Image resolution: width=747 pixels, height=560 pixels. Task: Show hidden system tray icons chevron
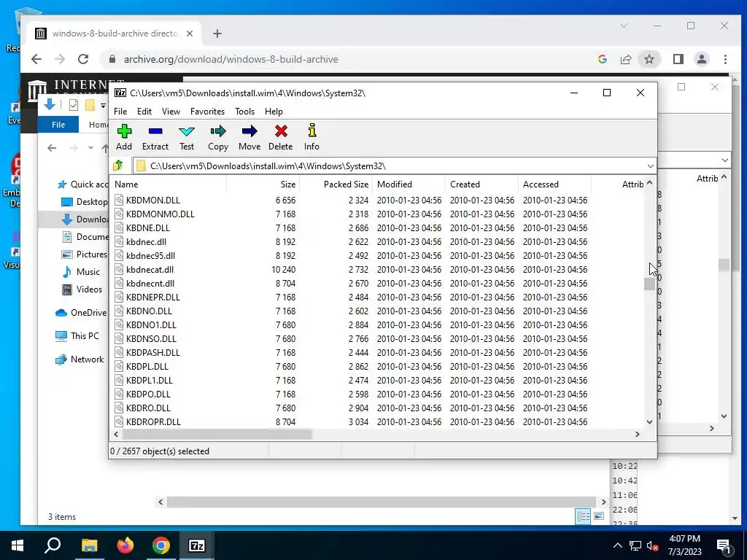click(617, 545)
